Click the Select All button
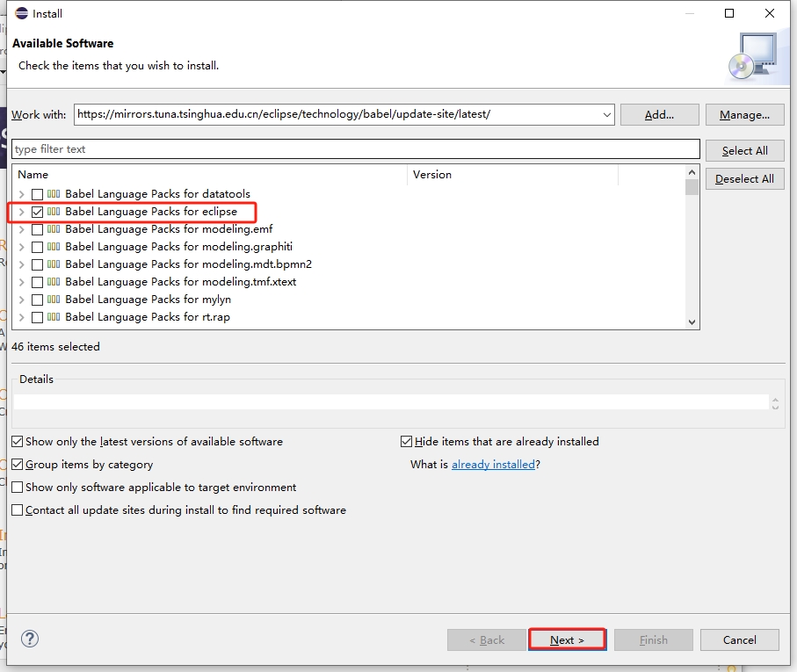 click(x=744, y=151)
